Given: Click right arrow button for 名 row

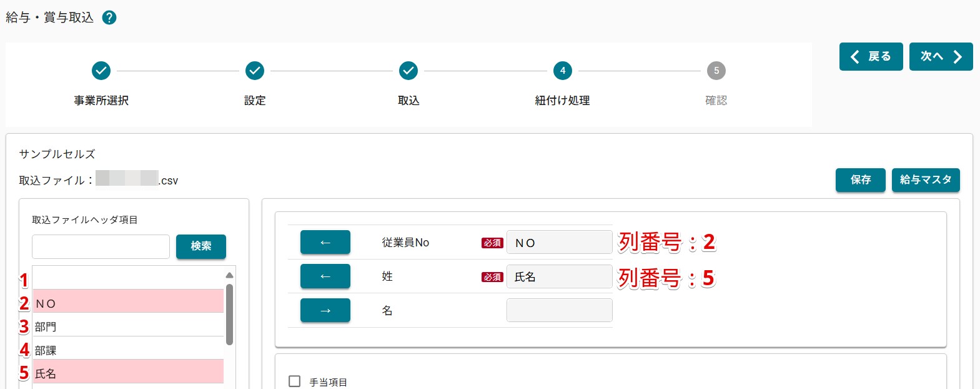Looking at the screenshot, I should click(x=325, y=311).
